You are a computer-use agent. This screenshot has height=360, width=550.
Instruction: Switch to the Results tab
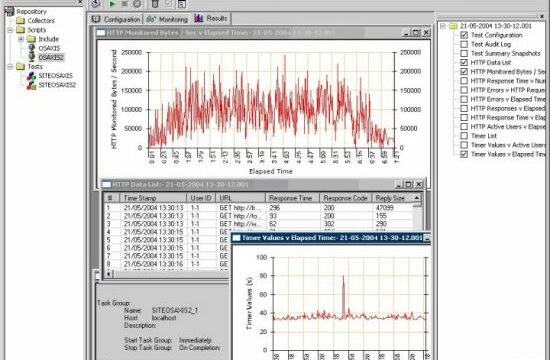tap(210, 18)
